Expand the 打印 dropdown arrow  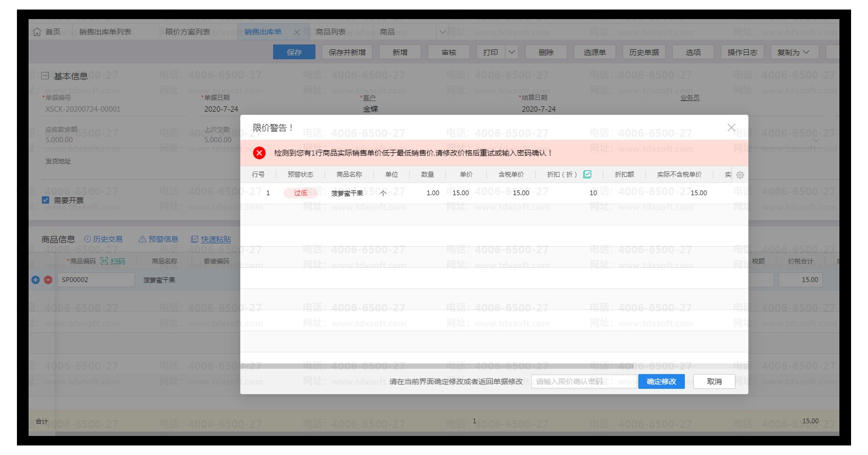click(512, 52)
